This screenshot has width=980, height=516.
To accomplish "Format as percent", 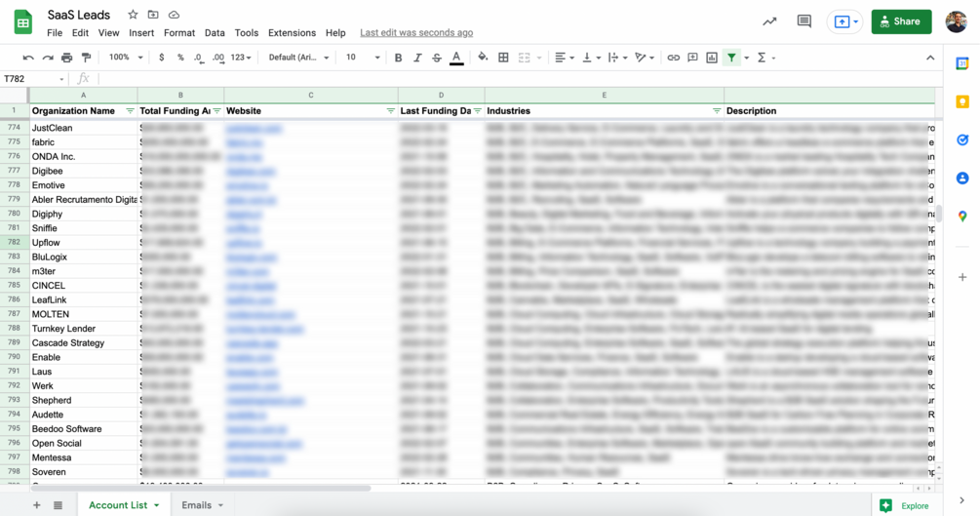I will click(x=180, y=58).
